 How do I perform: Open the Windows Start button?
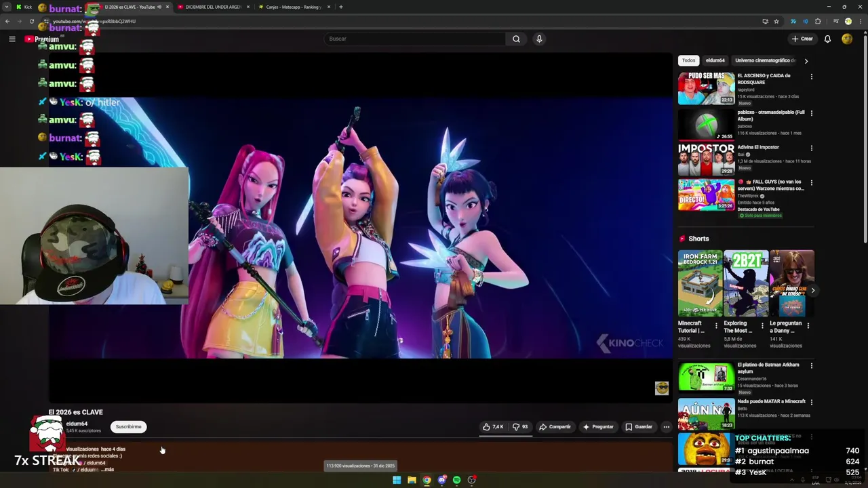[397, 480]
